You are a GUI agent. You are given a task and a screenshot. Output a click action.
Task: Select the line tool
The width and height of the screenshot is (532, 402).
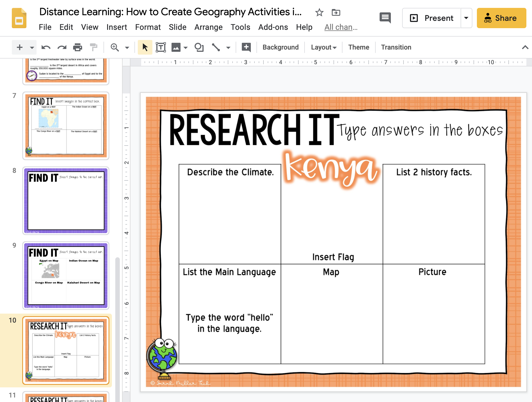point(216,47)
